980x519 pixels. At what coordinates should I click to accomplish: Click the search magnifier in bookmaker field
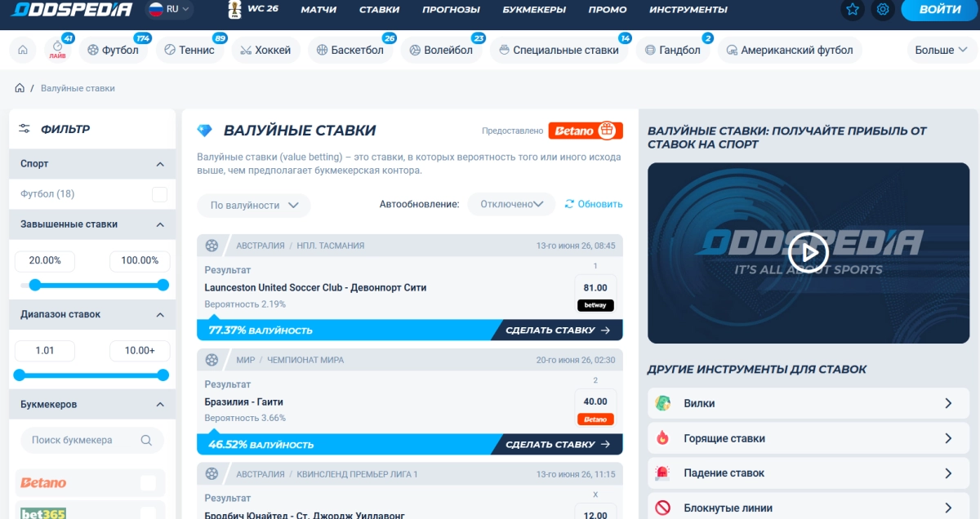146,440
